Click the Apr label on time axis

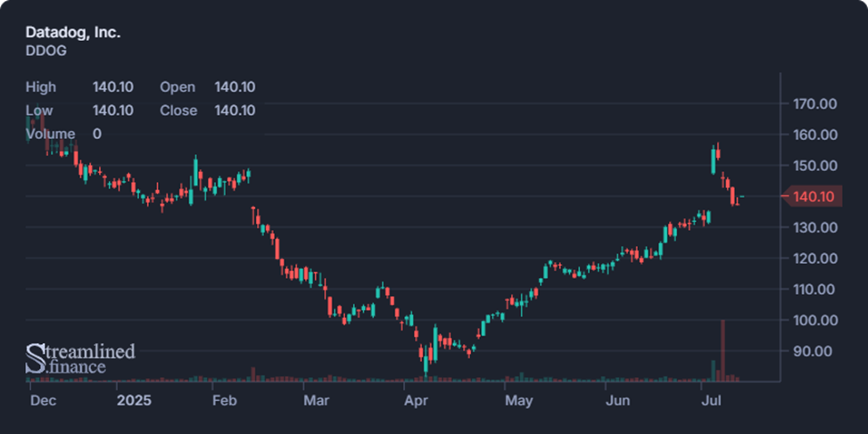pyautogui.click(x=416, y=400)
